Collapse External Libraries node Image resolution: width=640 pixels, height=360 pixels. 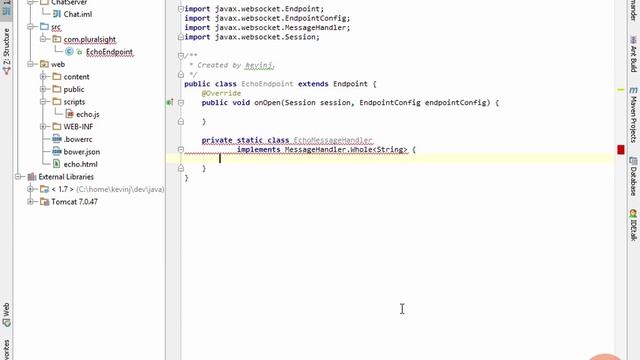18,177
